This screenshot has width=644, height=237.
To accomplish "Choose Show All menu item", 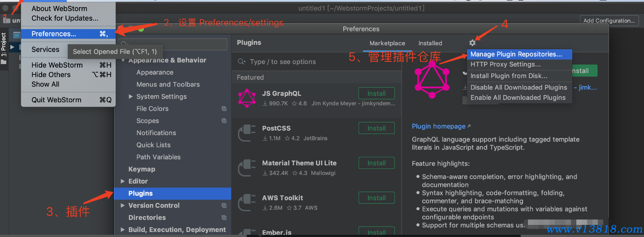I will (x=68, y=84).
